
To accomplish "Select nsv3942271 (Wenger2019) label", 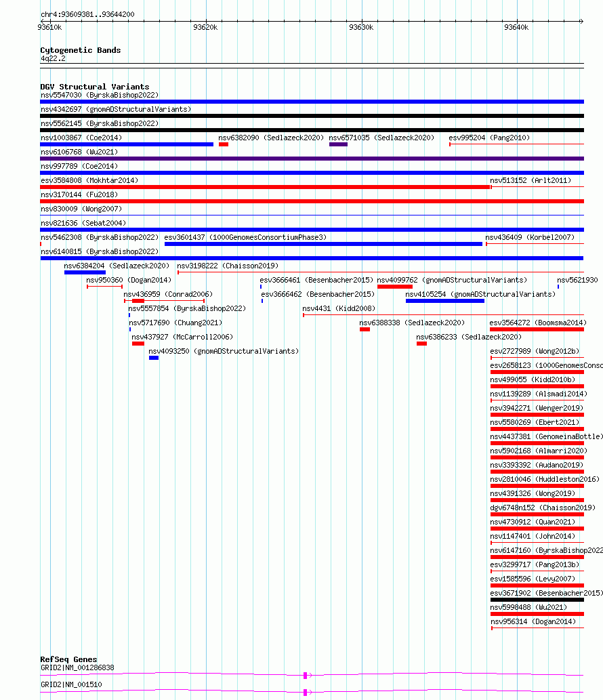I will click(537, 409).
